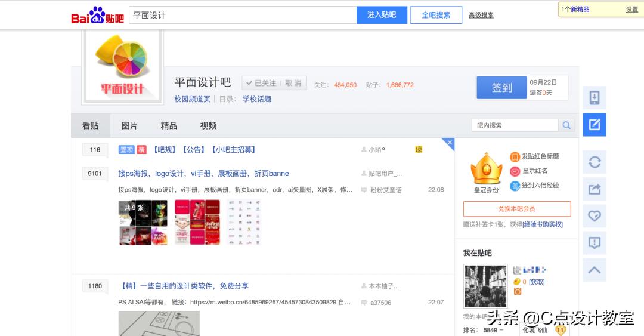This screenshot has width=644, height=336.
Task: Click last replier name 粉粉艾童话
Action: click(x=386, y=190)
